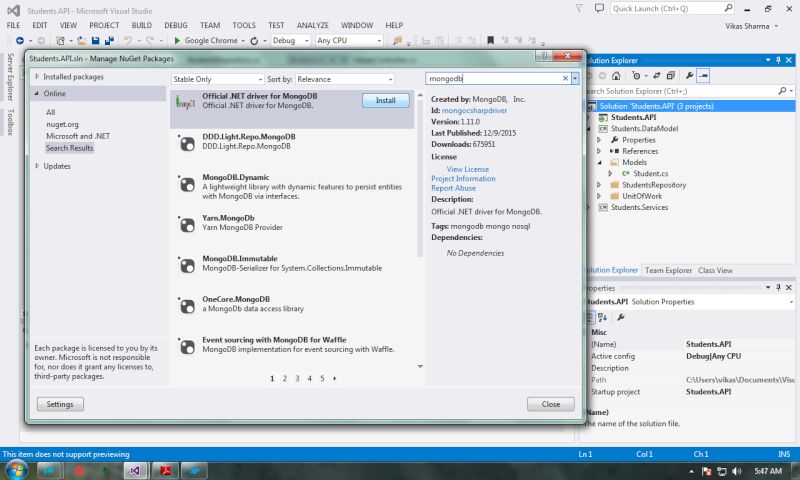Click the green Start debugging arrow
Screen dimensions: 800x480
point(177,40)
